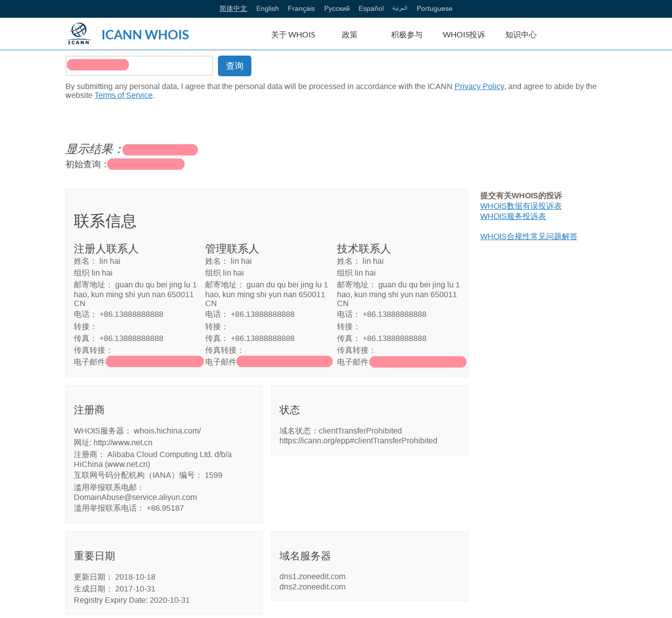
Task: Select the 技术联系人 heading
Action: coord(364,248)
